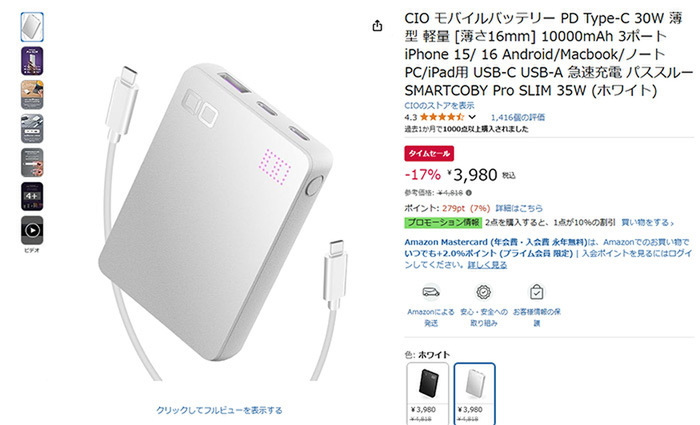
Task: Click the share icon above product image
Action: point(377,26)
